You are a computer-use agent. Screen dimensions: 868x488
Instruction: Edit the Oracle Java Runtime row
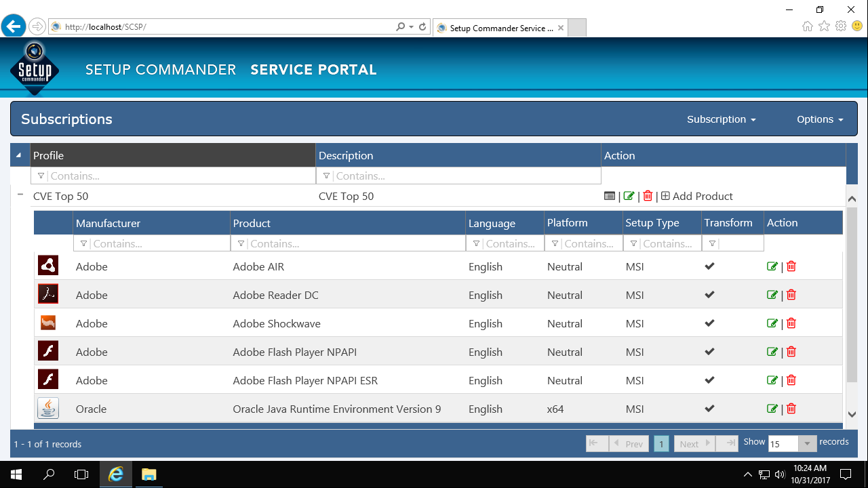(772, 409)
